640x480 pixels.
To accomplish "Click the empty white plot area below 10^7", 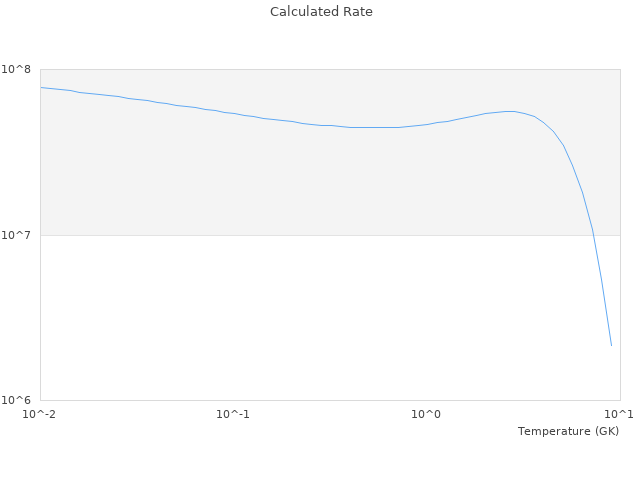I will [300, 320].
